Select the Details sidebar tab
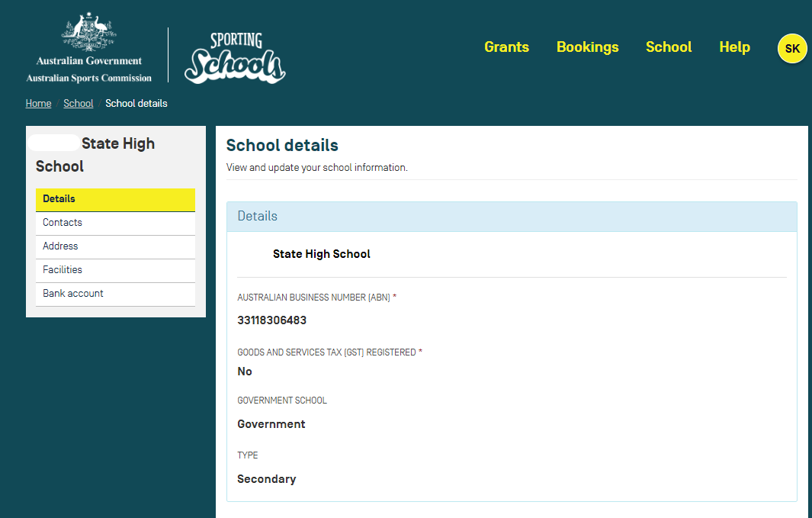 pyautogui.click(x=115, y=199)
